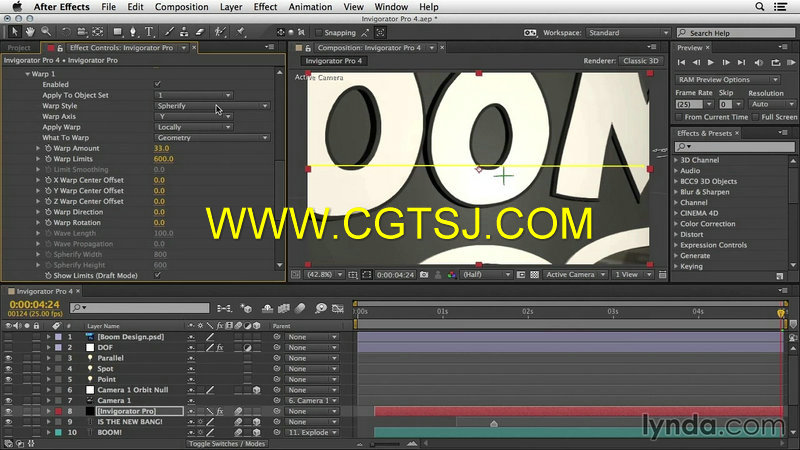Open the File menu
Screen dimensions: 800x450
click(x=109, y=7)
